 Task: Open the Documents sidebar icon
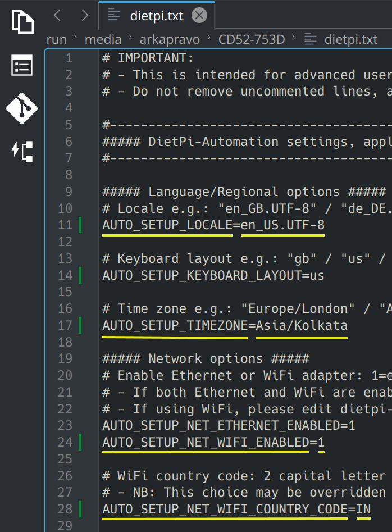click(22, 22)
